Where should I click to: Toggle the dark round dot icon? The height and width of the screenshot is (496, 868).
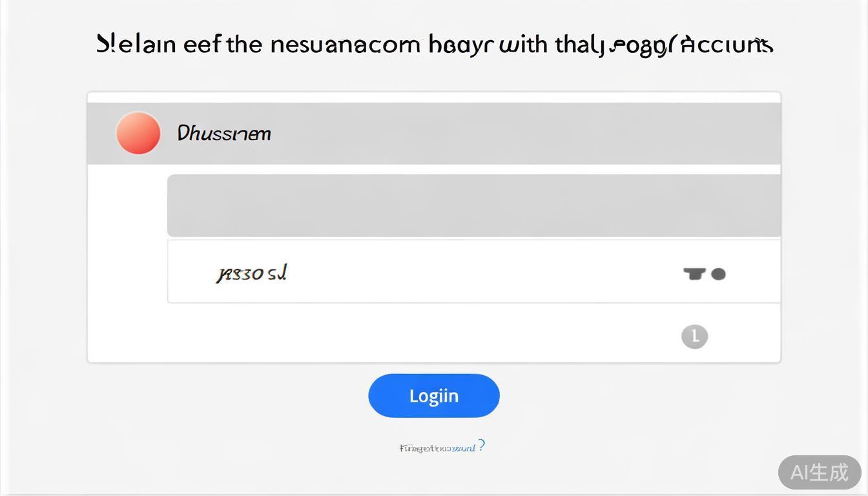[x=718, y=274]
